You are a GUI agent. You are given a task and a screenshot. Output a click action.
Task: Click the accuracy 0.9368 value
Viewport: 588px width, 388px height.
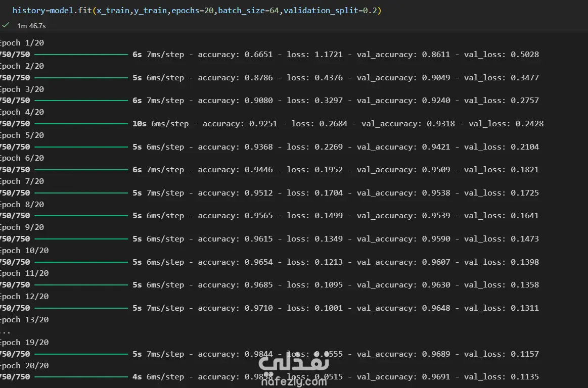259,147
